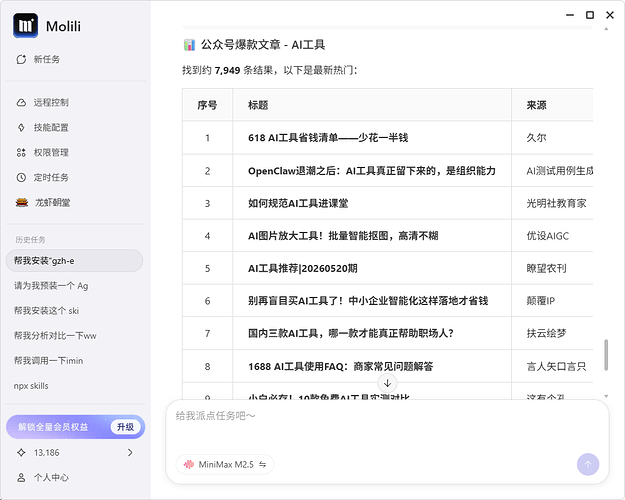Click source cell 光明社教育家
Screen dimensions: 625x500
[556, 203]
